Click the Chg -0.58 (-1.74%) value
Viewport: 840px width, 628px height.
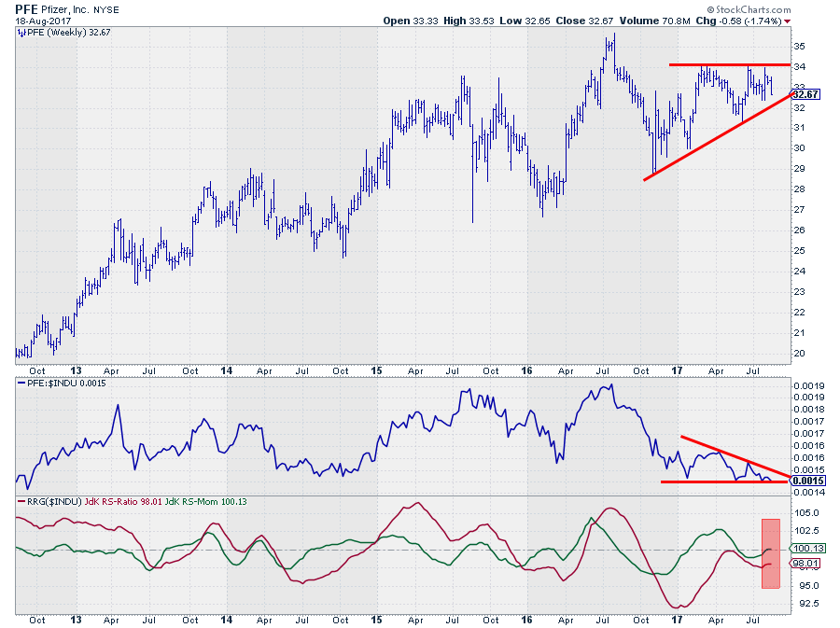point(739,21)
